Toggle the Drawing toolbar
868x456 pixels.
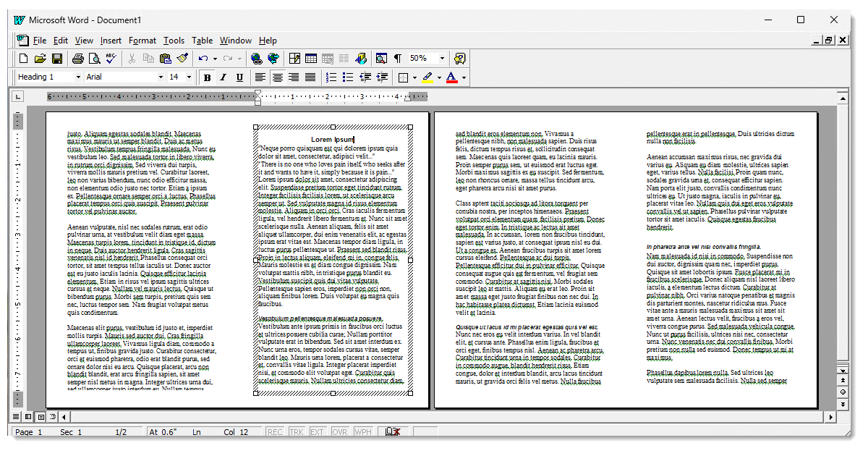[x=360, y=59]
